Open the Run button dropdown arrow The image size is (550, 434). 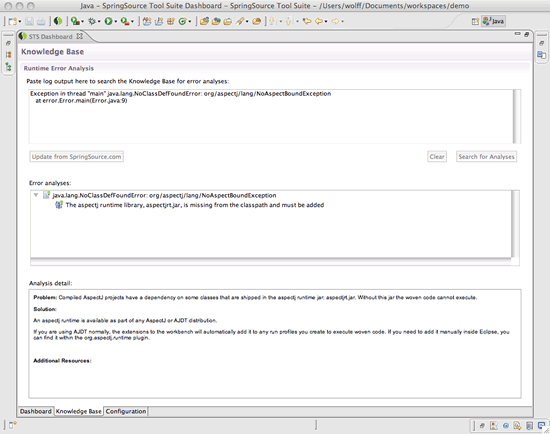click(116, 22)
